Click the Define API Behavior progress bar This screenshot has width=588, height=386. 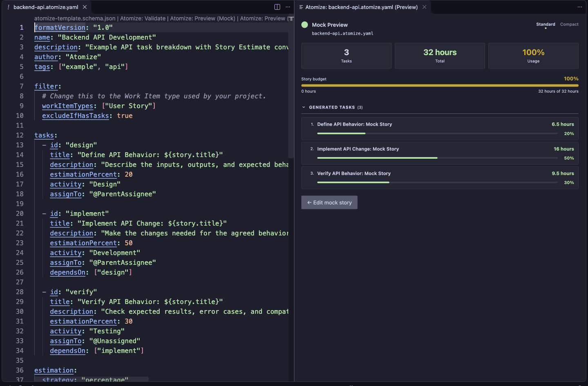pos(437,133)
